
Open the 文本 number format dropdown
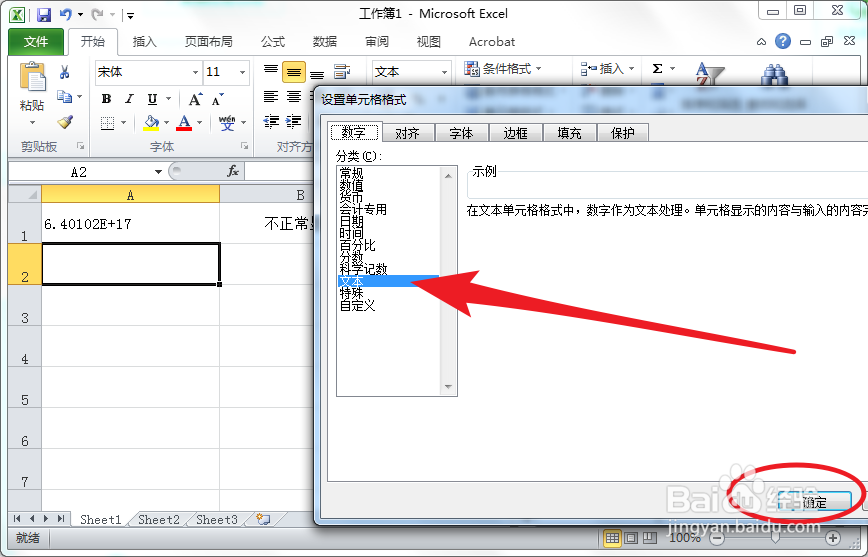pos(444,72)
